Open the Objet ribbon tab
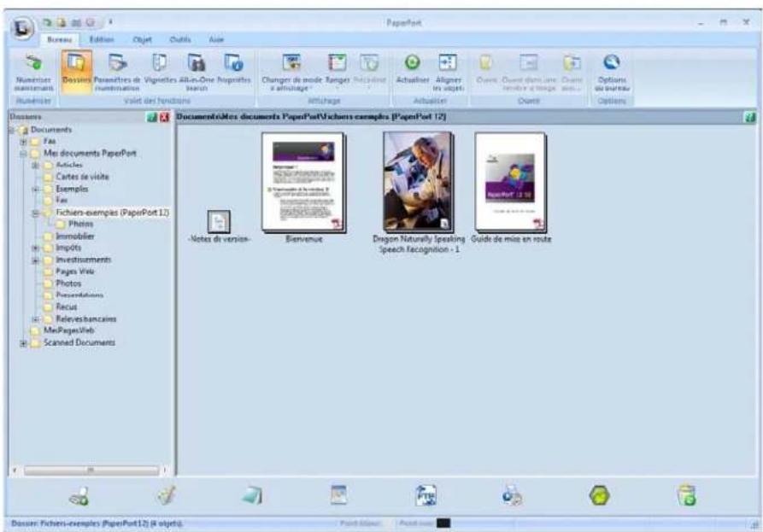 [x=142, y=39]
